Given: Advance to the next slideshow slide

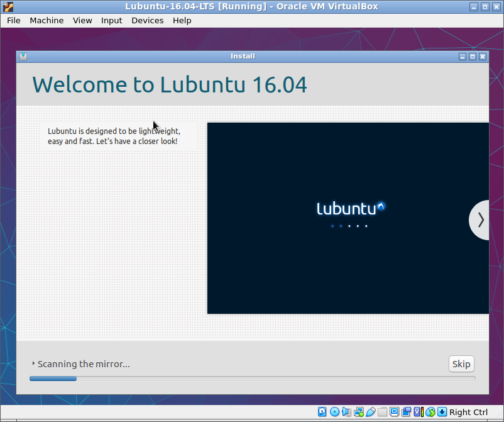Looking at the screenshot, I should click(480, 220).
